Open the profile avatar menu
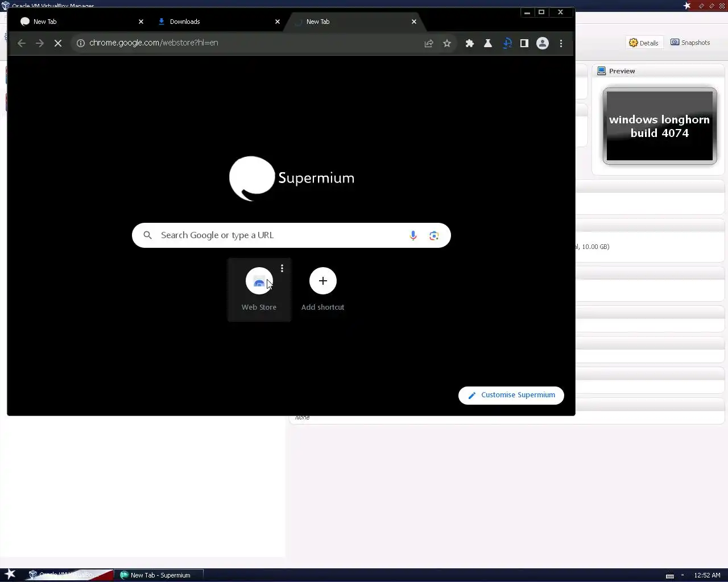 tap(543, 43)
